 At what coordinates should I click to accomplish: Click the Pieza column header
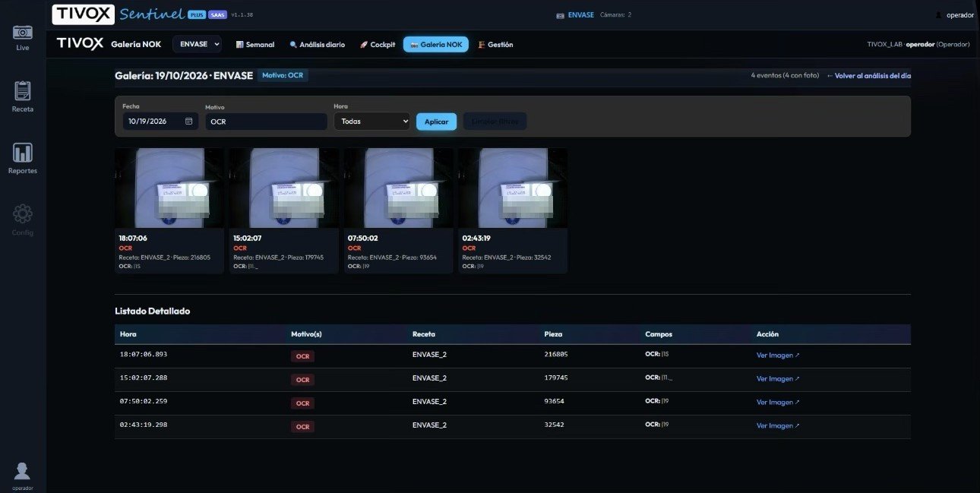click(553, 334)
